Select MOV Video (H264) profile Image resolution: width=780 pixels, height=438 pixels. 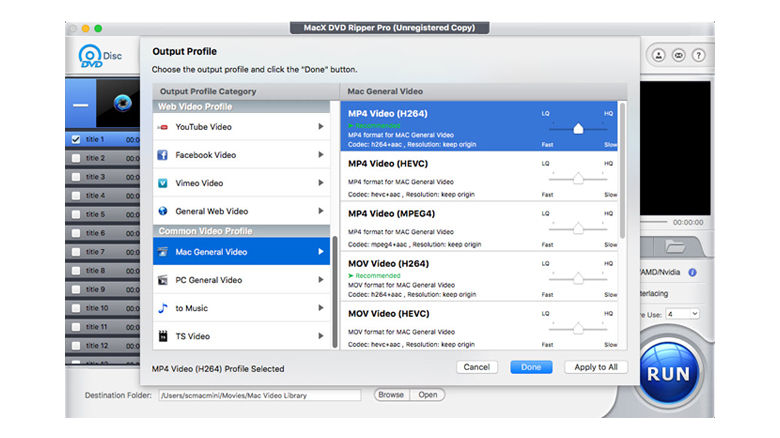click(x=479, y=277)
